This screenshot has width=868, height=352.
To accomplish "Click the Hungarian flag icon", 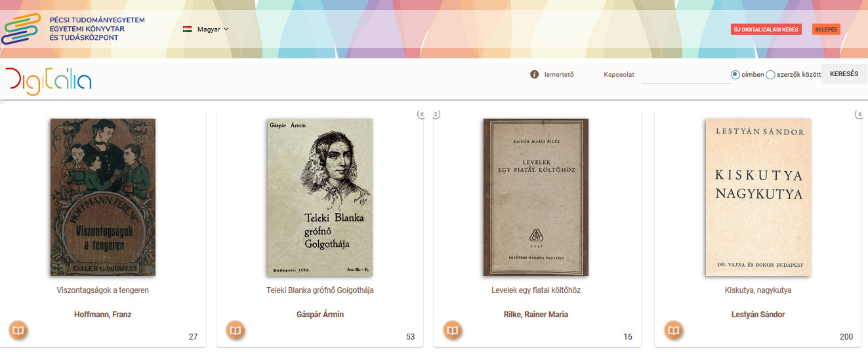I will click(x=187, y=29).
